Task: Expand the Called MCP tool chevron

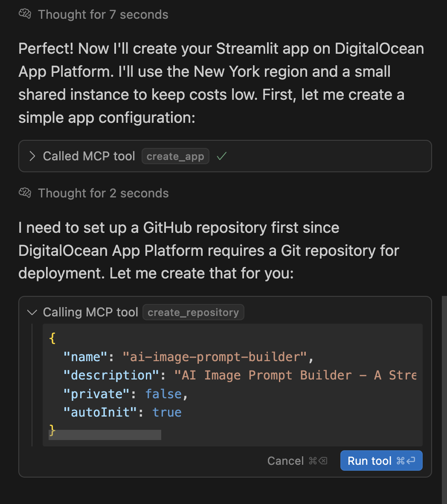Action: pos(32,156)
